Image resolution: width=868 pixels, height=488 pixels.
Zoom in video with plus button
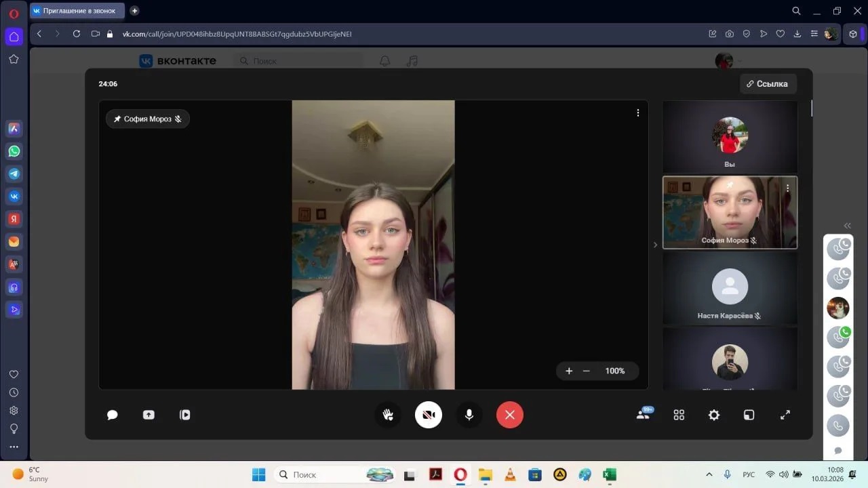(x=569, y=371)
